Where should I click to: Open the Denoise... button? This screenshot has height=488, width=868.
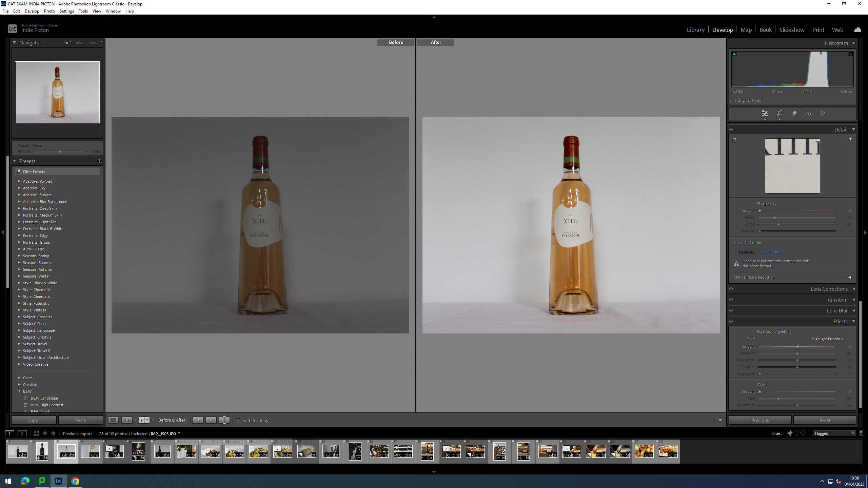[x=747, y=252]
